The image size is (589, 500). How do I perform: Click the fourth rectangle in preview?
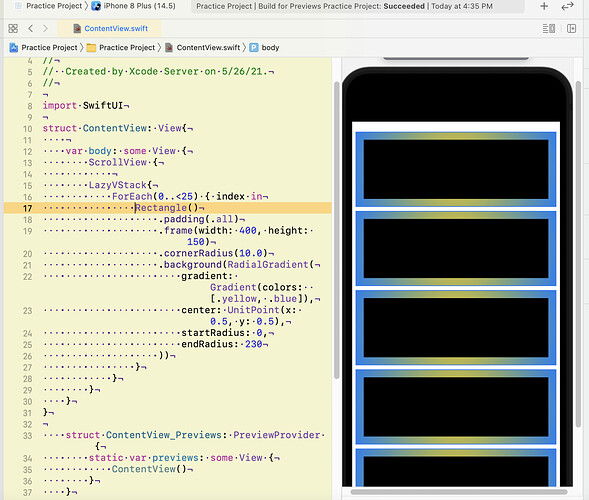(x=456, y=407)
